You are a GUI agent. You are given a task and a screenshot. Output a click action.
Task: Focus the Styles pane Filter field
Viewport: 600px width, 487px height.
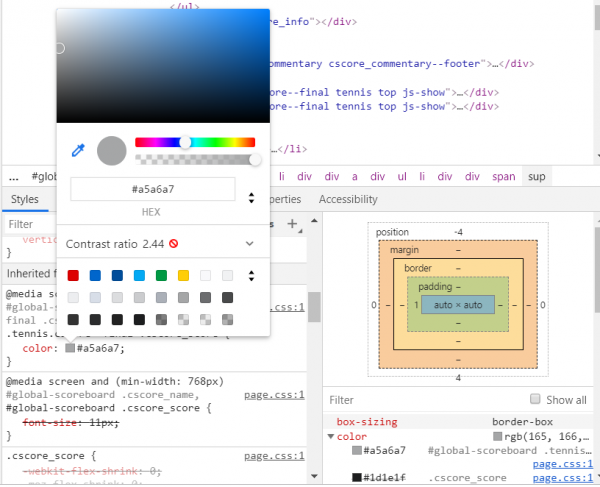coord(31,224)
